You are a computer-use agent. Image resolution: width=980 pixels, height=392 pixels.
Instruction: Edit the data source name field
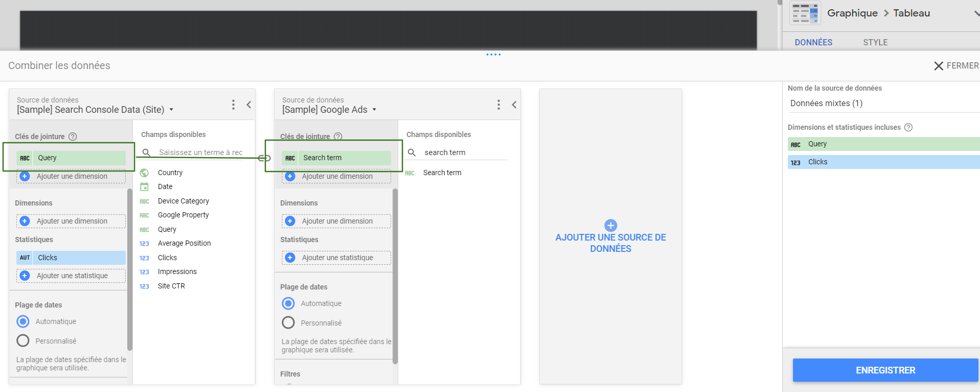pyautogui.click(x=884, y=103)
